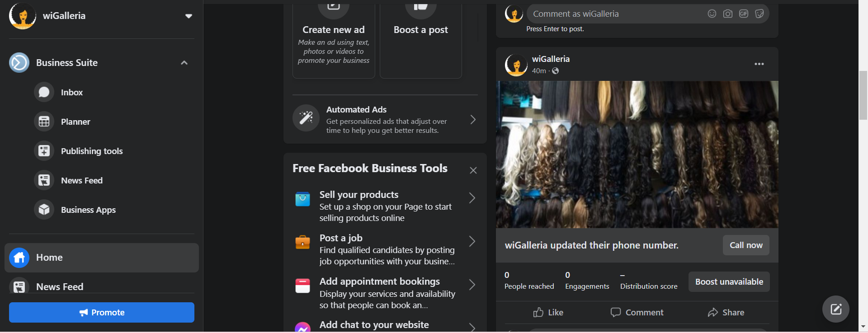Open lower News Feed sidebar item
The height and width of the screenshot is (333, 868).
[x=102, y=286]
